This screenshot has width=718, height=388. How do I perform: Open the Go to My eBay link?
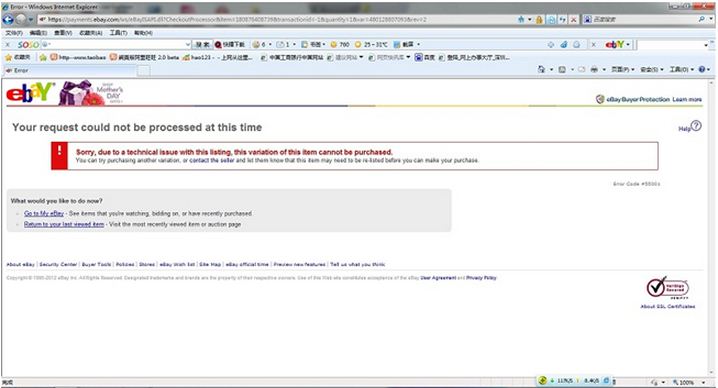(44, 213)
